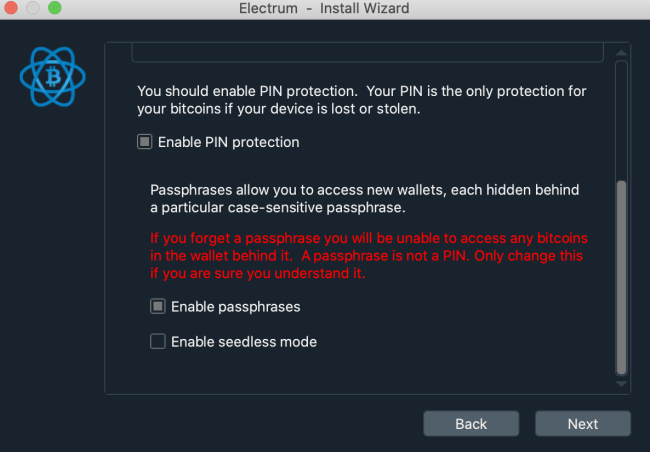Click the green maximize window button
The image size is (650, 452).
[55, 7]
